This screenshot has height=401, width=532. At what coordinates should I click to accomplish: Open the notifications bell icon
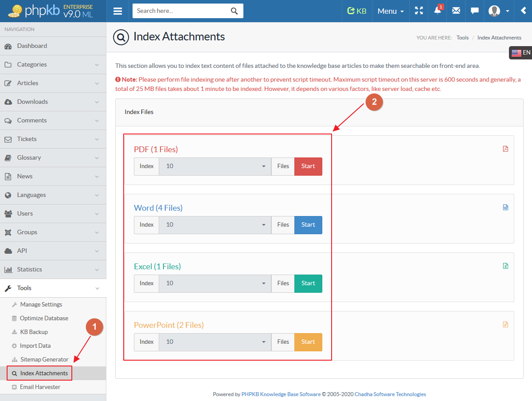pos(438,11)
